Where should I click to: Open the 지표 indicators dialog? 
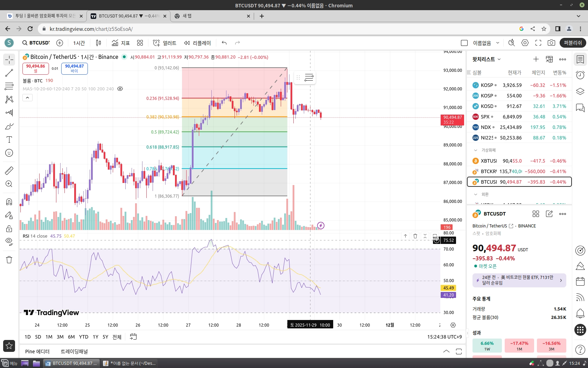[x=121, y=43]
